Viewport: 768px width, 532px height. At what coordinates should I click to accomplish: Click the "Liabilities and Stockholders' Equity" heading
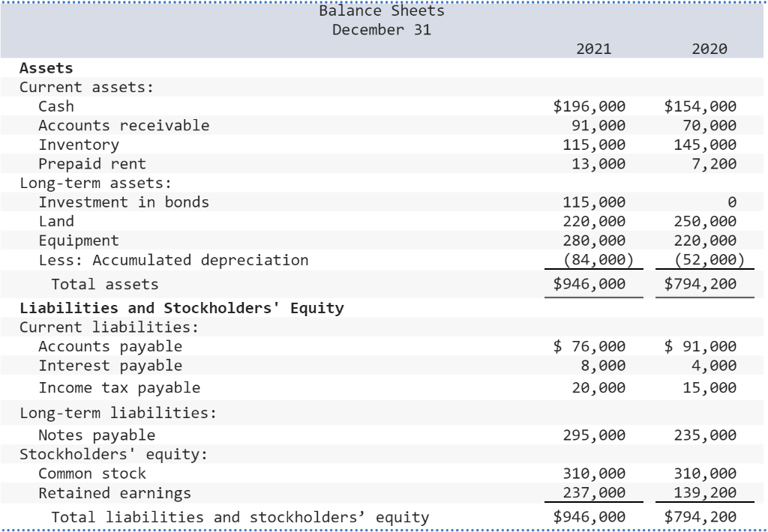(181, 308)
